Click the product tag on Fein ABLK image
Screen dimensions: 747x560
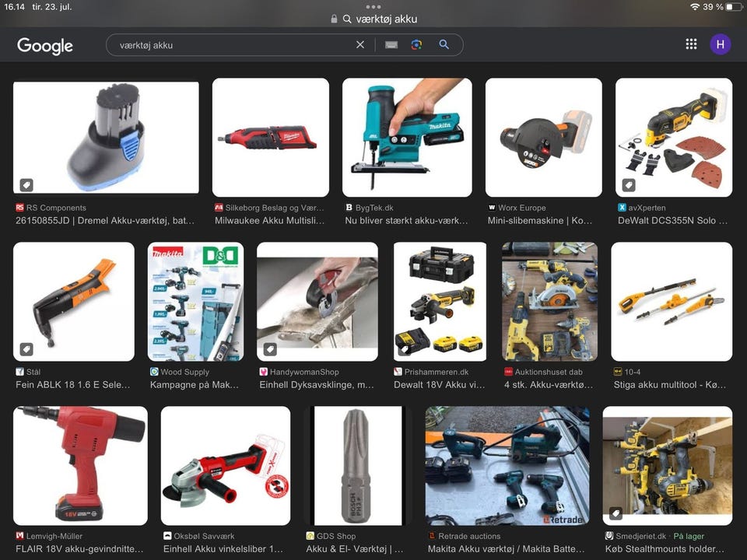click(x=26, y=349)
